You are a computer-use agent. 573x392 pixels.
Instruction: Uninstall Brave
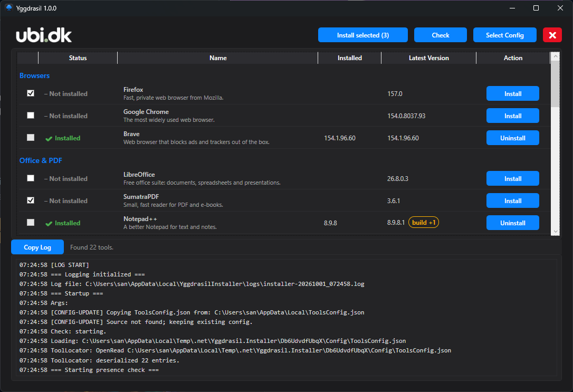pyautogui.click(x=513, y=138)
